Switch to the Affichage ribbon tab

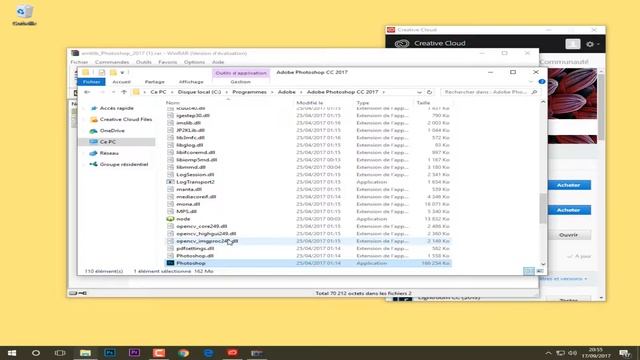click(191, 82)
